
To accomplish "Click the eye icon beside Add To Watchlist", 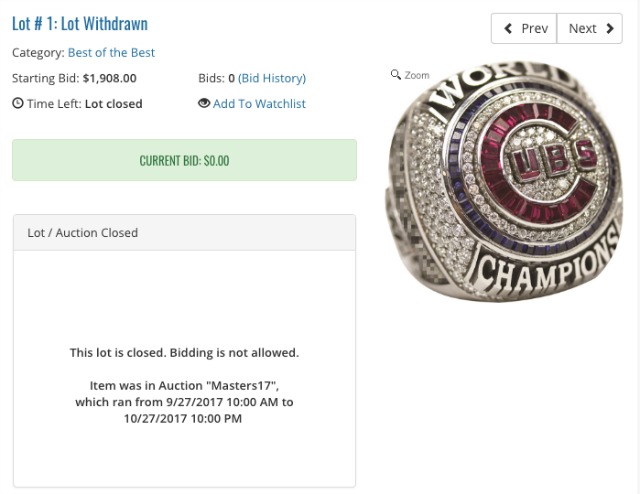I will coord(204,103).
